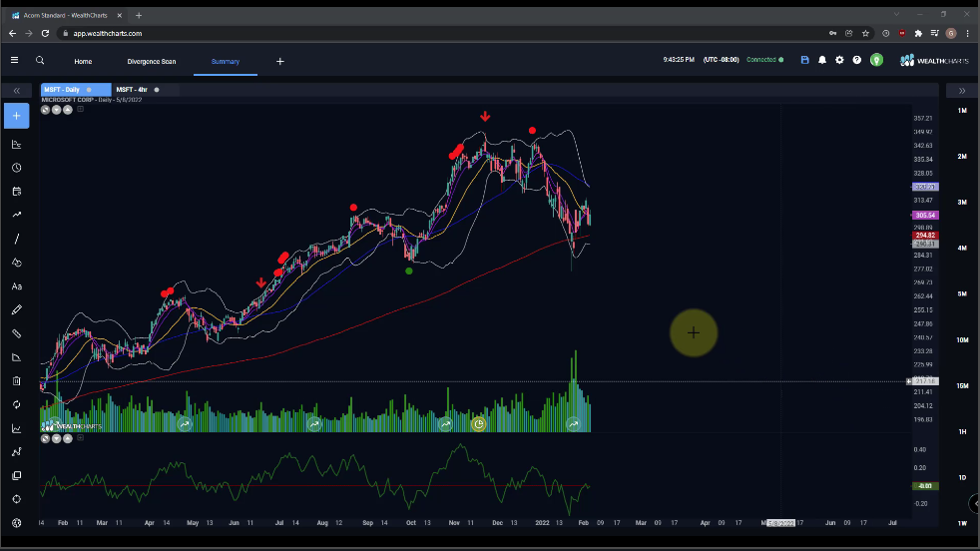Click the 294.82 red price label
Image resolution: width=980 pixels, height=551 pixels.
925,236
